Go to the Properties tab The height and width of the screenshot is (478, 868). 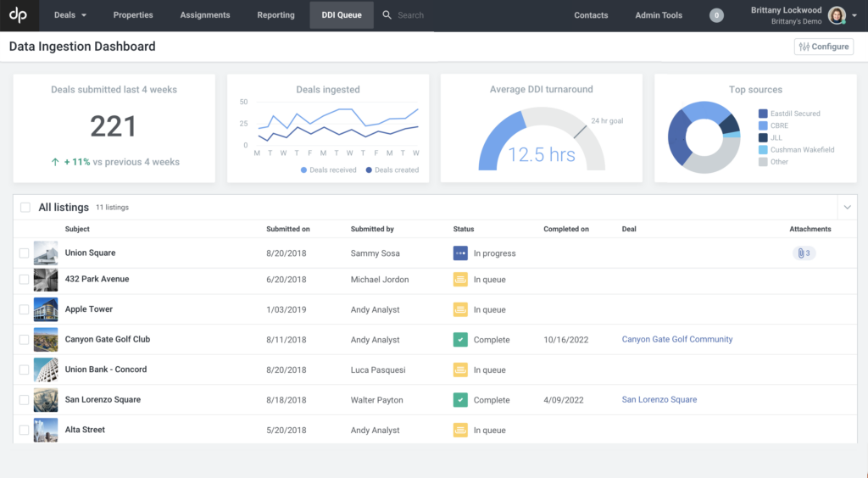point(133,15)
